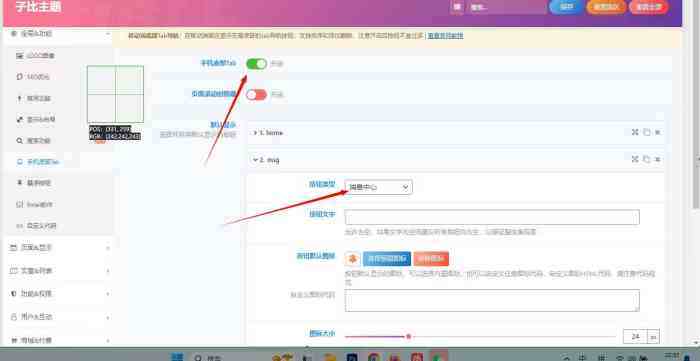
Task: Select the highlighted 手机底部Tab sidebar item
Action: pyautogui.click(x=38, y=162)
